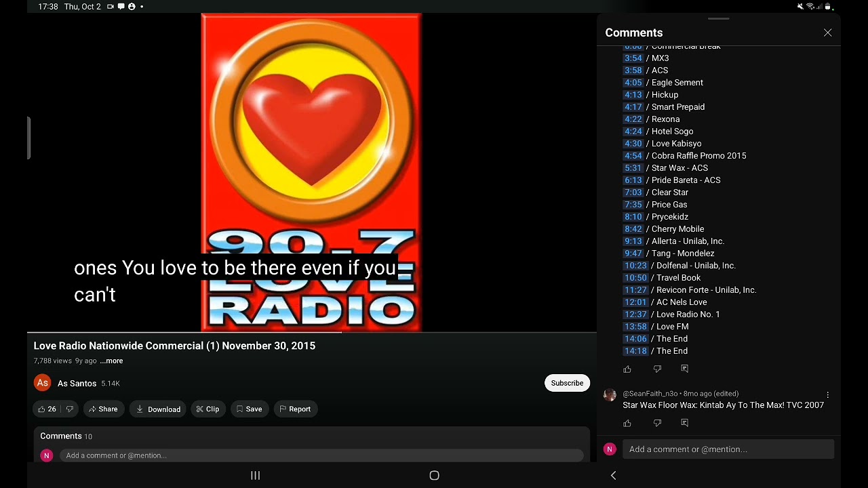
Task: Jump to timestamp 10:50 Travel Book
Action: tap(635, 278)
